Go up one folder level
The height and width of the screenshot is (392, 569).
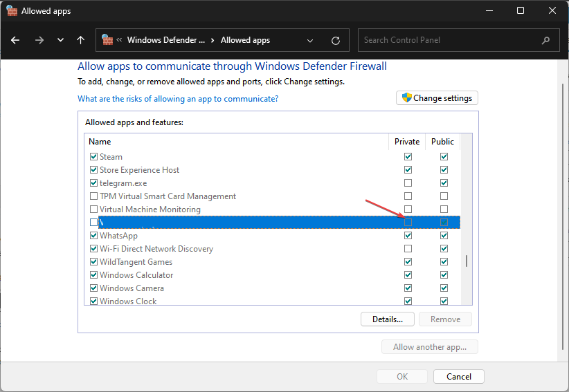[81, 40]
